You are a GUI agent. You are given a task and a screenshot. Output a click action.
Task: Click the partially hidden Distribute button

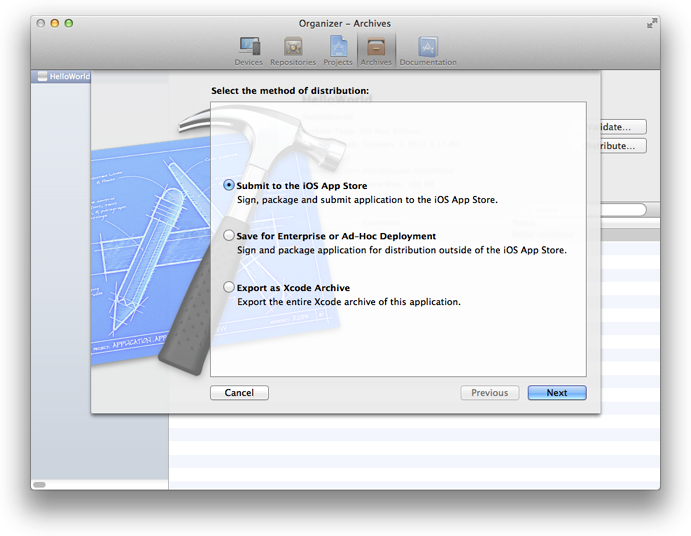(623, 146)
